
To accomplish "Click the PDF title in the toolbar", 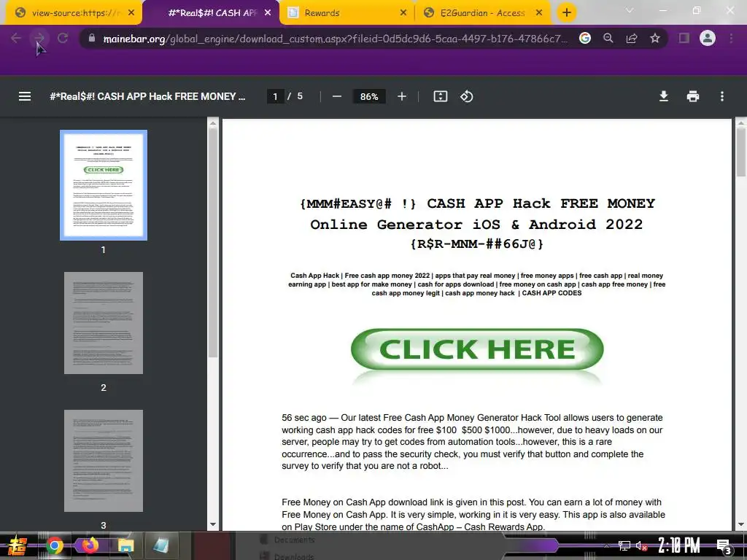I will [147, 97].
